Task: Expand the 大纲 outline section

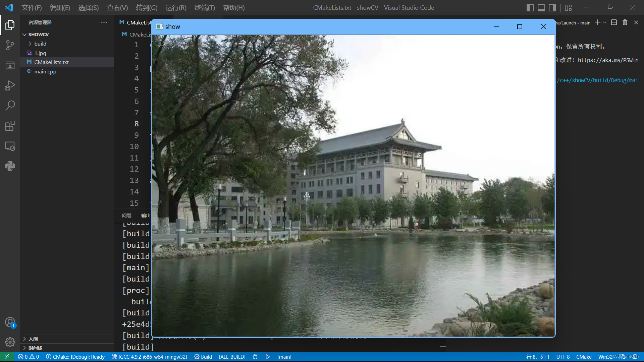Action: tap(33, 339)
